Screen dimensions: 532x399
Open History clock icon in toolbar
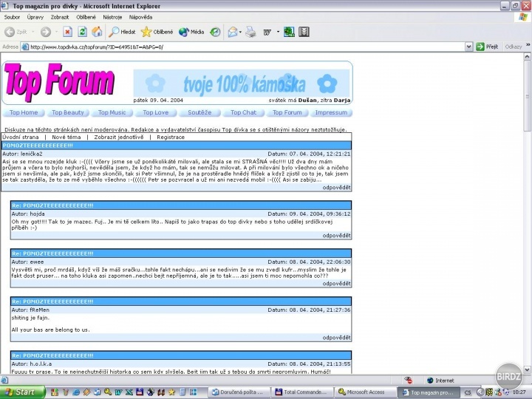coord(215,32)
